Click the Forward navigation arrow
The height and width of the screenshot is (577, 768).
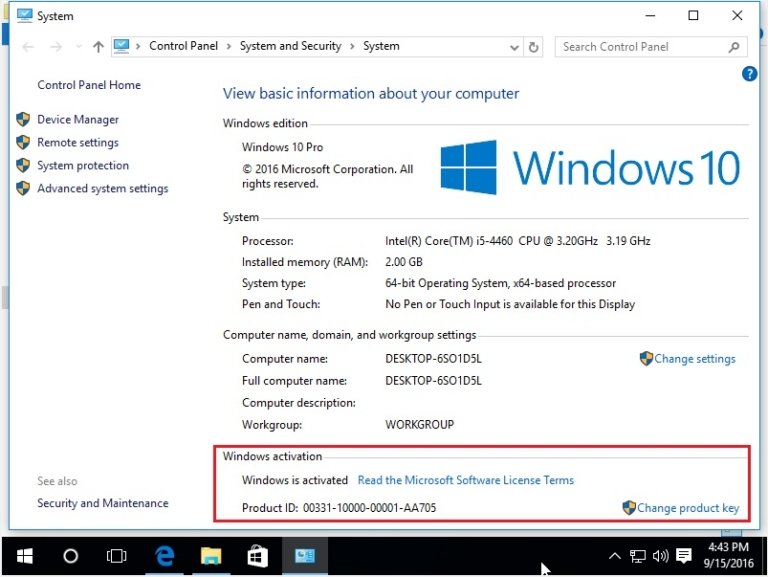(56, 47)
